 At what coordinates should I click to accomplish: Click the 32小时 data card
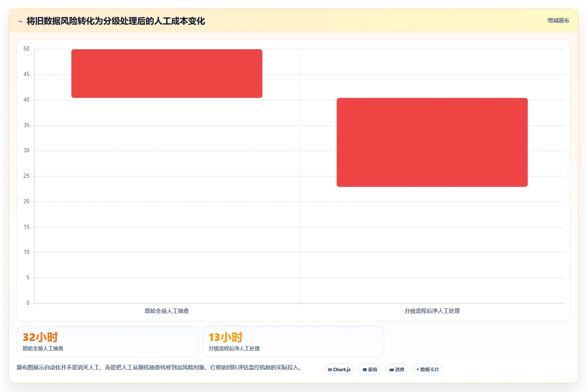(x=108, y=341)
